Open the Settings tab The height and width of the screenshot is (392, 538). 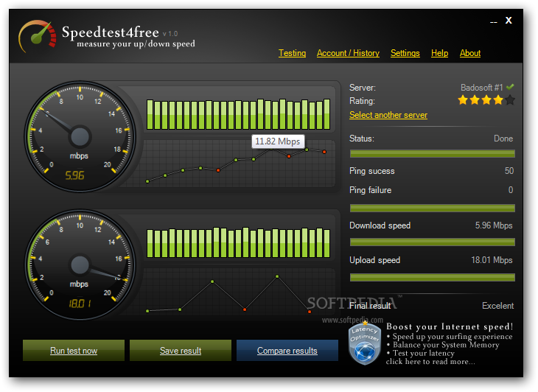pyautogui.click(x=405, y=53)
